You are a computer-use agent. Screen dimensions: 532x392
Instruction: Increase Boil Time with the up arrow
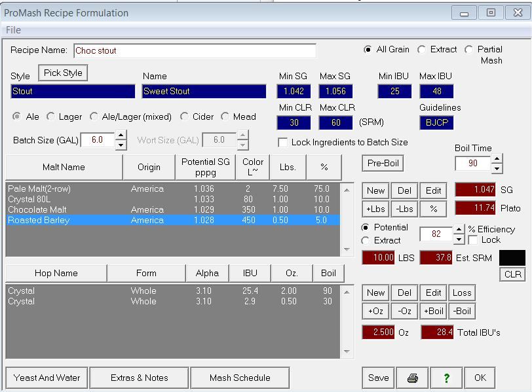click(497, 158)
